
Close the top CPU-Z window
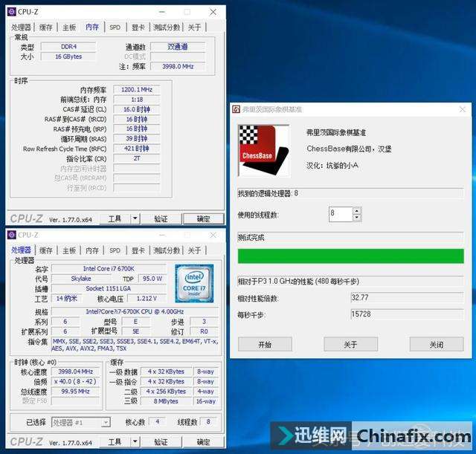coord(213,12)
